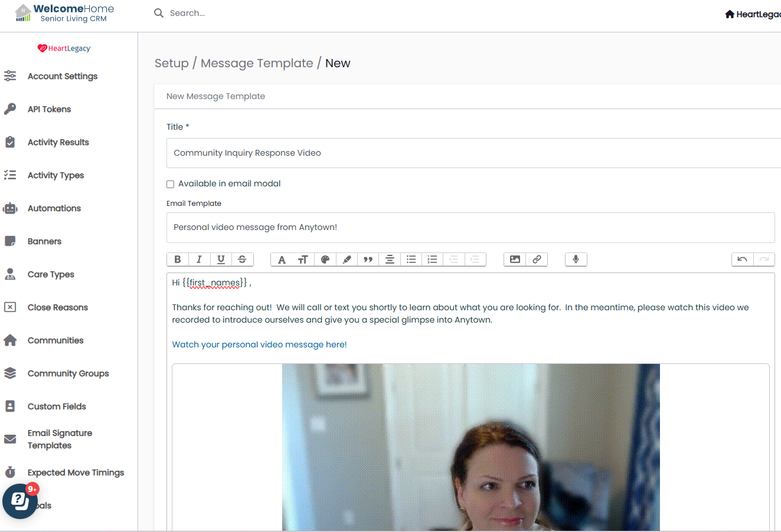Navigate to Message Template breadcrumb
The width and height of the screenshot is (781, 532).
coord(257,63)
